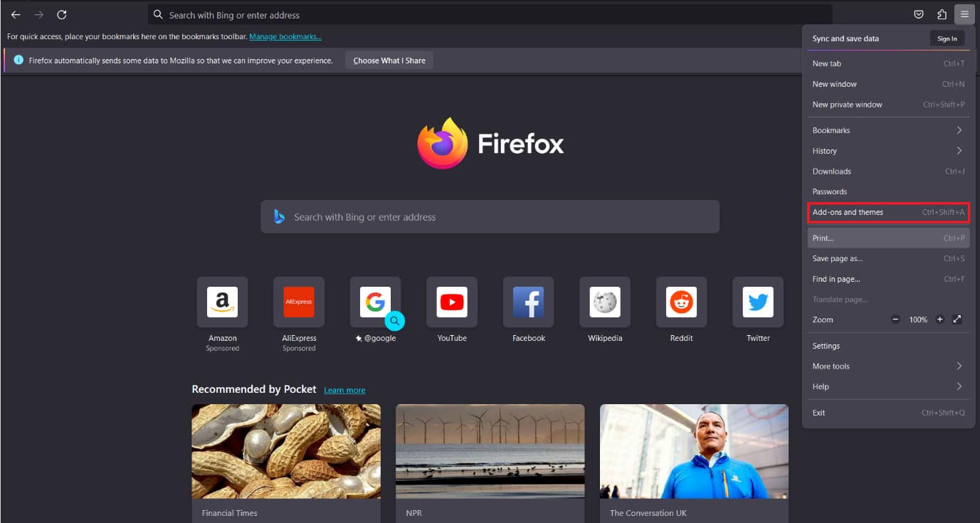
Task: Choose Find in page... menu item
Action: [888, 279]
